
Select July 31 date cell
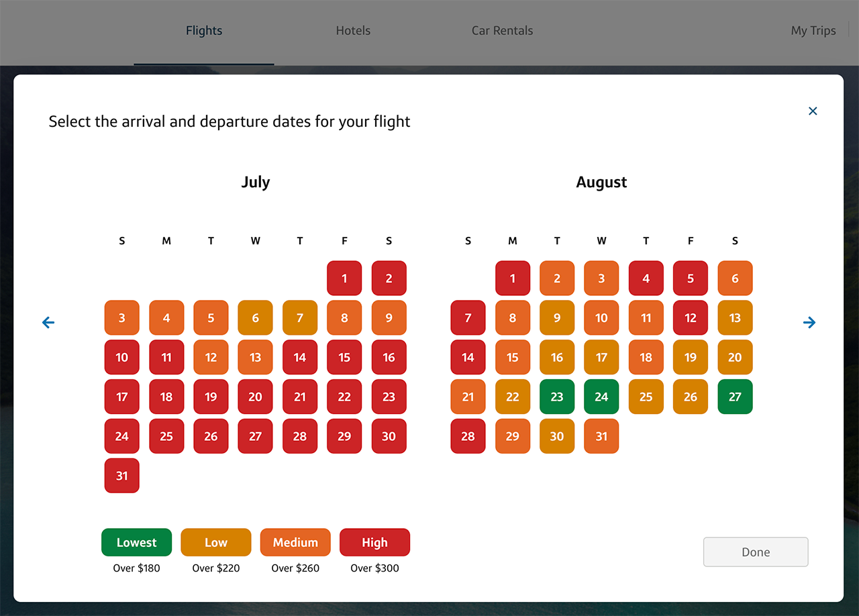click(121, 476)
